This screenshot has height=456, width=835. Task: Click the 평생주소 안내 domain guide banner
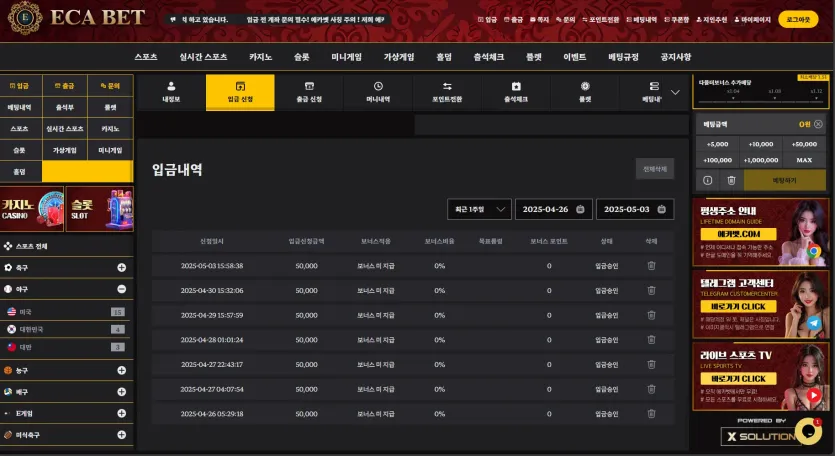pyautogui.click(x=760, y=232)
